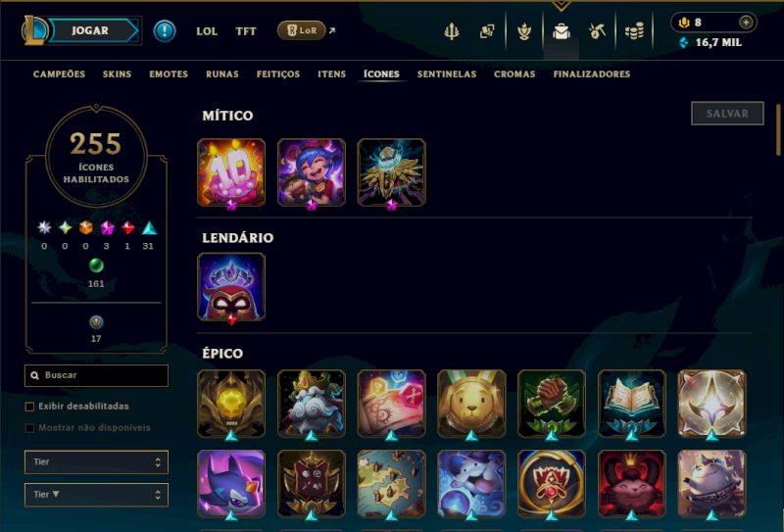Open the second Tier sort dropdown
Screen dimensions: 784x532
tap(96, 495)
